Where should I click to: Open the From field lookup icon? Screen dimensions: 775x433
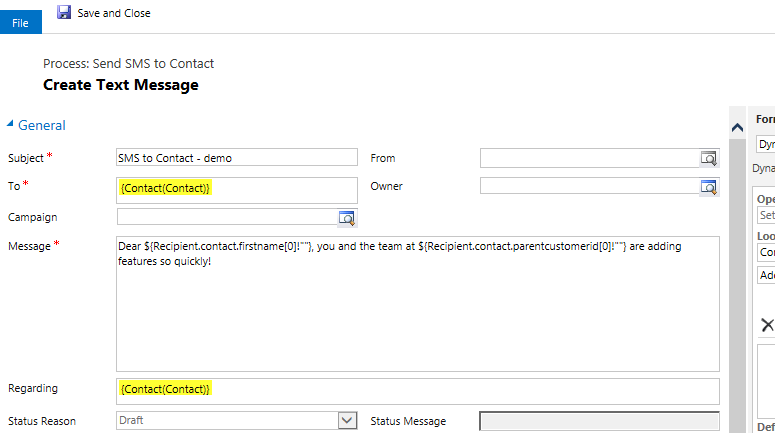[x=708, y=157]
